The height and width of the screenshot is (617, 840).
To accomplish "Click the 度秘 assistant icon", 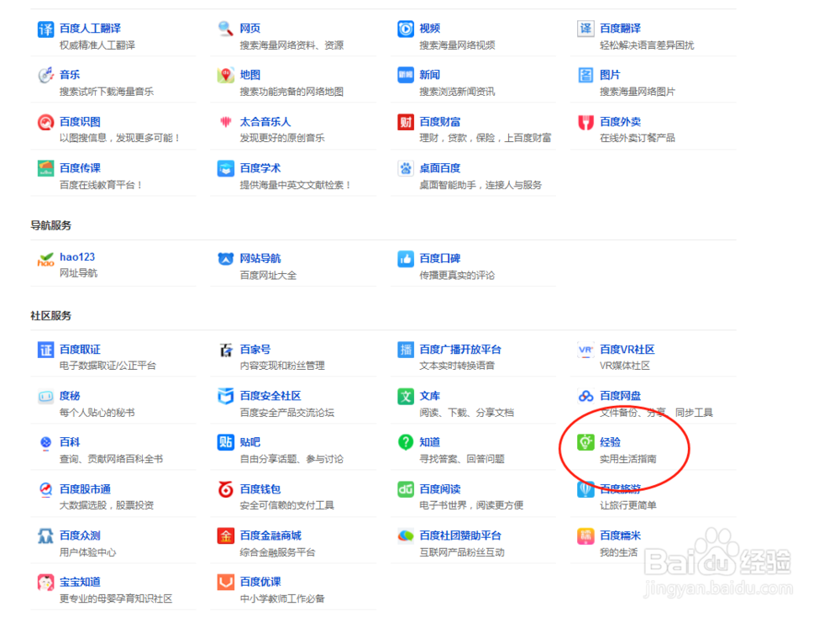I will [x=45, y=396].
